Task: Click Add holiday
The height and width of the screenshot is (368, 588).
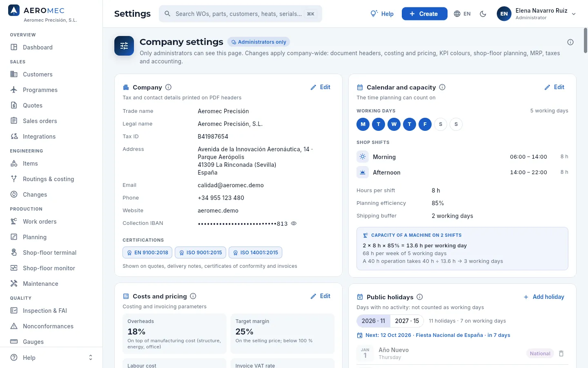Action: tap(544, 297)
